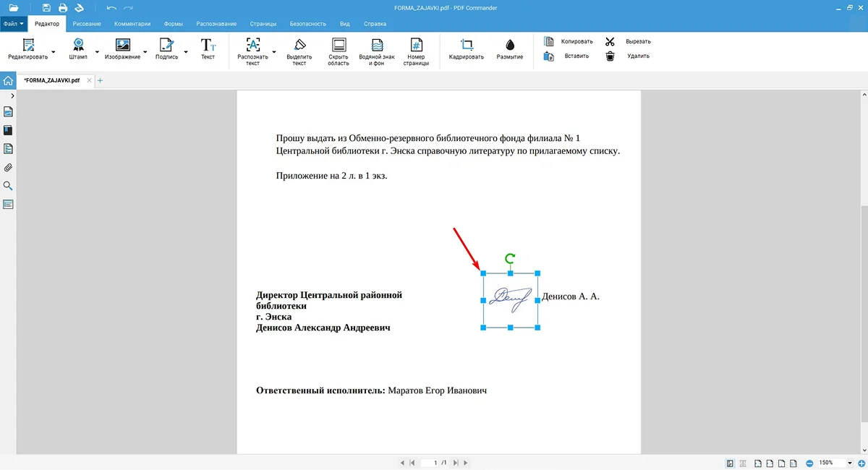
Task: Click the save diskette icon in title bar
Action: pyautogui.click(x=46, y=8)
